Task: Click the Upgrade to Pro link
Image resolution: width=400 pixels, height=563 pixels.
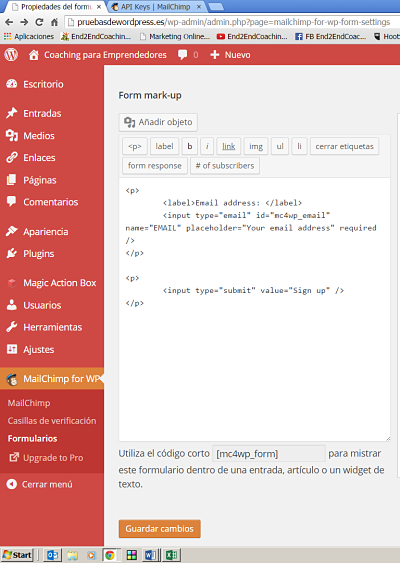Action: (53, 458)
